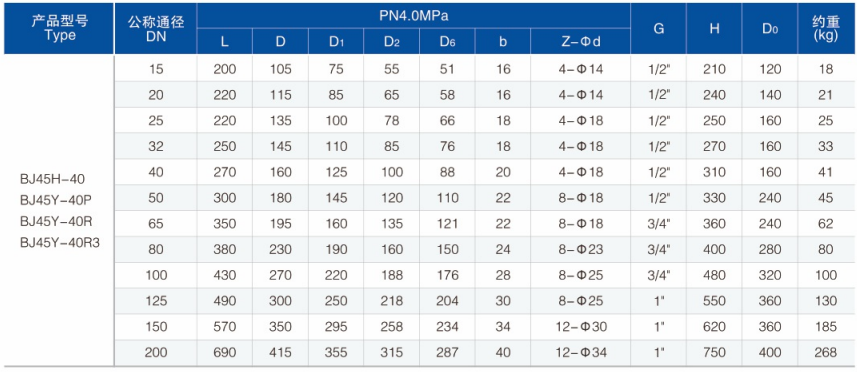
Task: Select the weight value 268
Action: coord(826,353)
